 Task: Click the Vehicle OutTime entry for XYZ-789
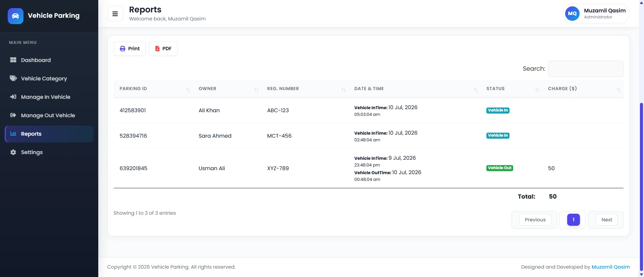pos(387,176)
